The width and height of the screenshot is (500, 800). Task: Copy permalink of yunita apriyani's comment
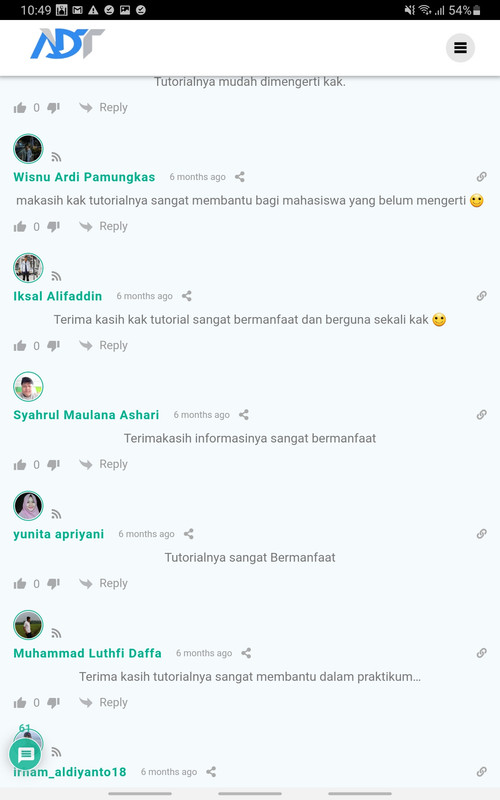point(481,534)
